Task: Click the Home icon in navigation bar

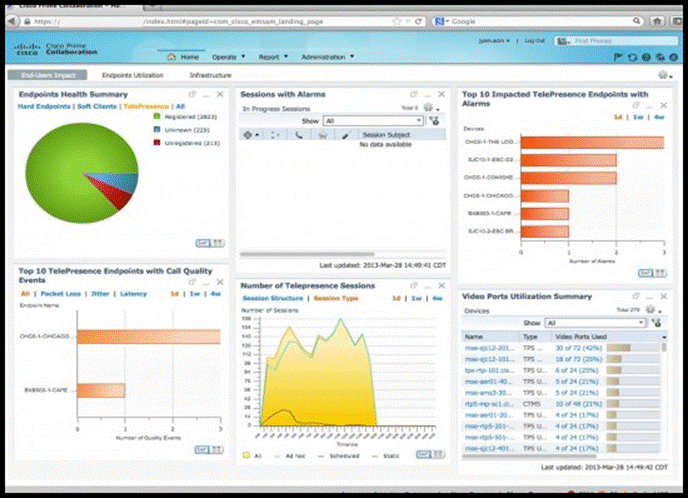Action: tap(171, 58)
